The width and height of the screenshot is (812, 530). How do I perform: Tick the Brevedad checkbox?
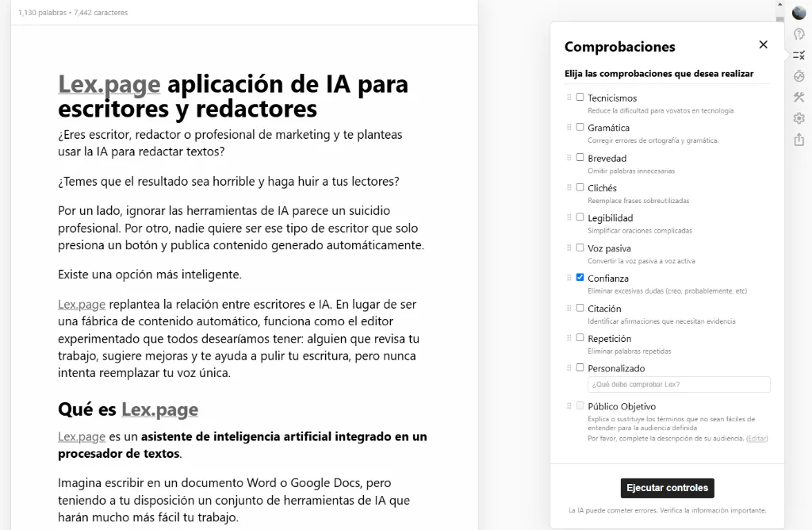click(x=580, y=157)
